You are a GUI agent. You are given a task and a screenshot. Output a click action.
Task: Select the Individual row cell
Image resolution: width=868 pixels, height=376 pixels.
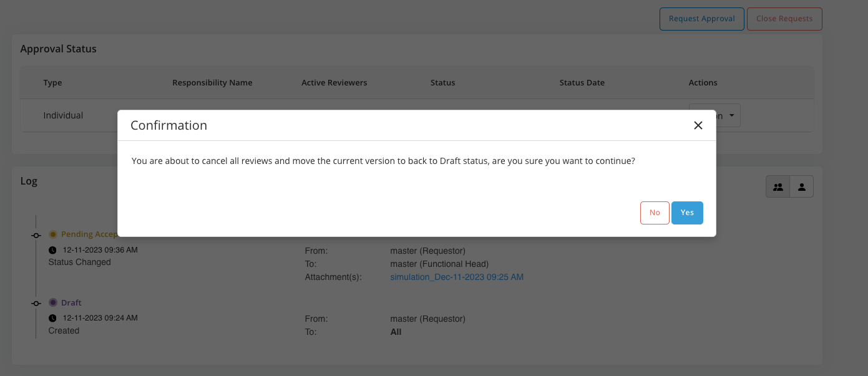63,115
